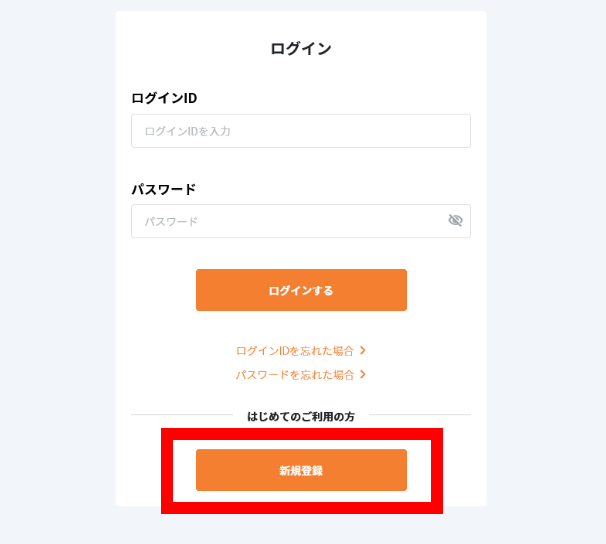Click the chevron beside パスワードを忘れた場合
Image resolution: width=606 pixels, height=544 pixels.
(363, 374)
